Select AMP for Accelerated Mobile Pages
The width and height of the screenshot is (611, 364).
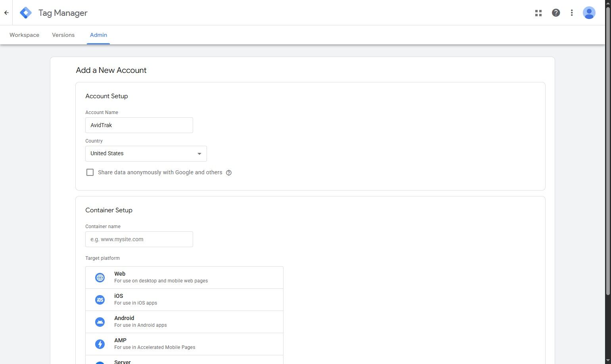[184, 344]
